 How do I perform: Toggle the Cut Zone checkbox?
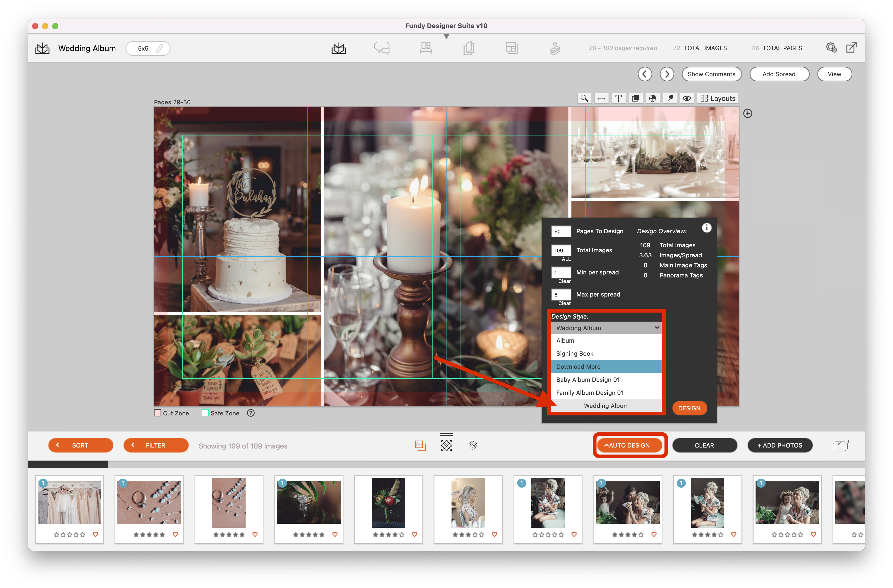coord(158,413)
